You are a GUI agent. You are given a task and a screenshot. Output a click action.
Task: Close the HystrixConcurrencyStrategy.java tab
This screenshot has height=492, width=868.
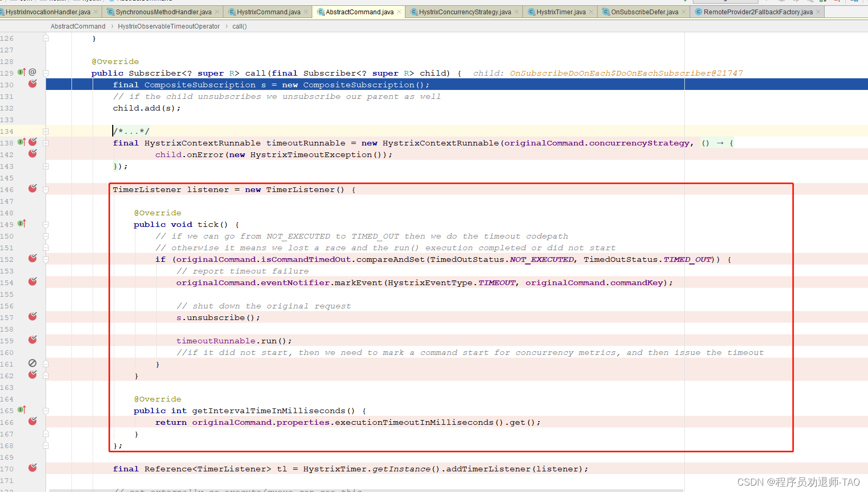[x=517, y=12]
